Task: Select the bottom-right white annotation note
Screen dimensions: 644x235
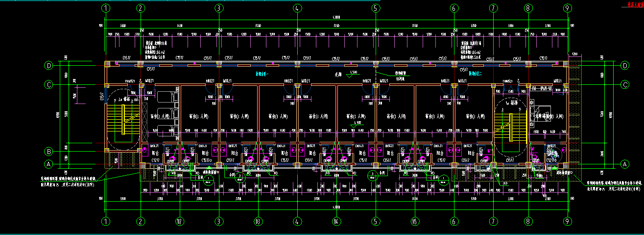Action: (614, 185)
